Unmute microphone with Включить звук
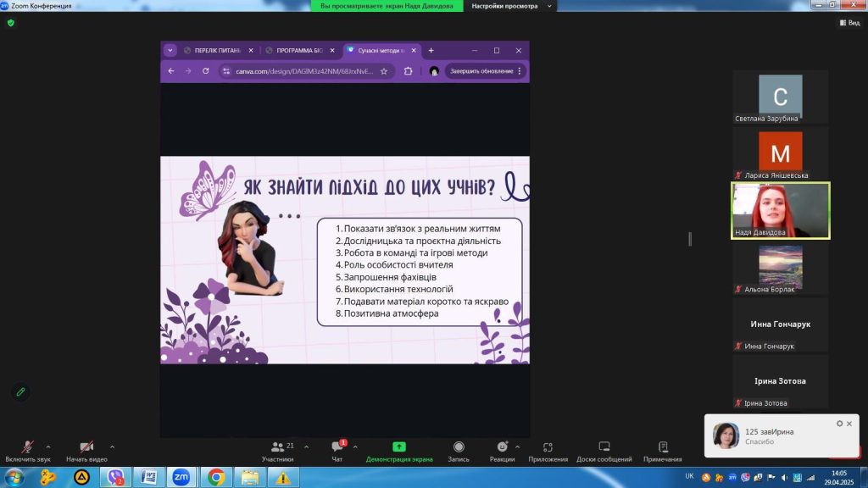 28,452
